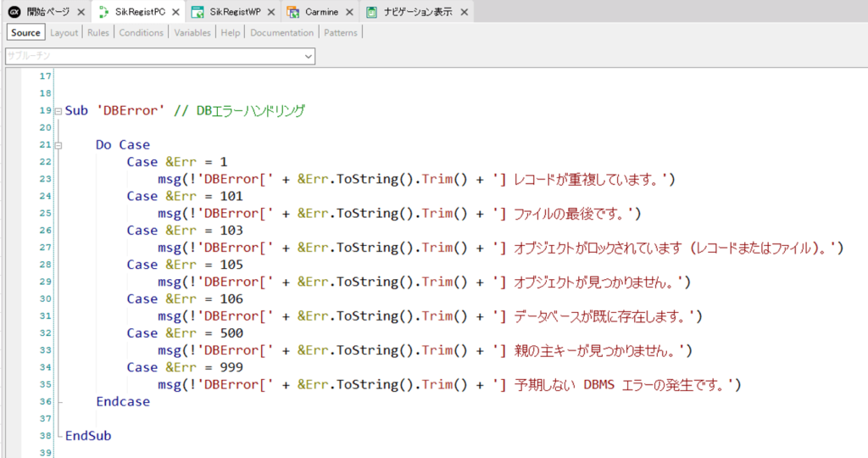Switch to the Layout tab
Image resolution: width=868 pixels, height=458 pixels.
point(64,32)
